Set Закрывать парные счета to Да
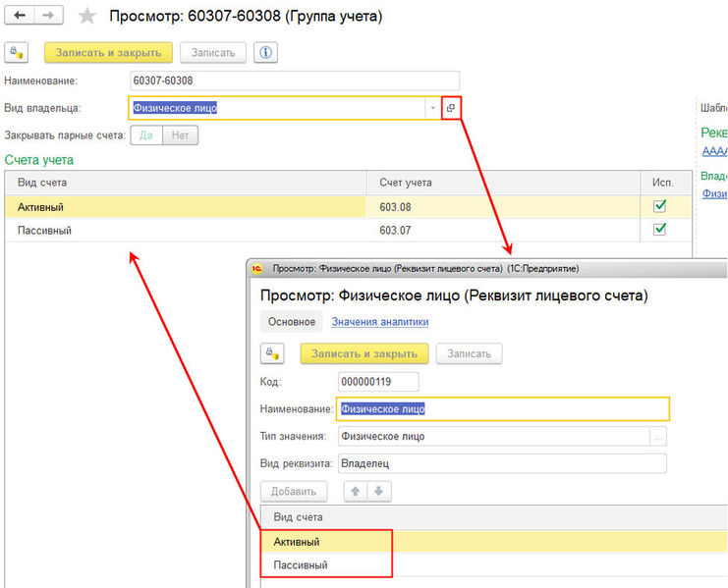Viewport: 728px width, 588px height. [x=146, y=135]
